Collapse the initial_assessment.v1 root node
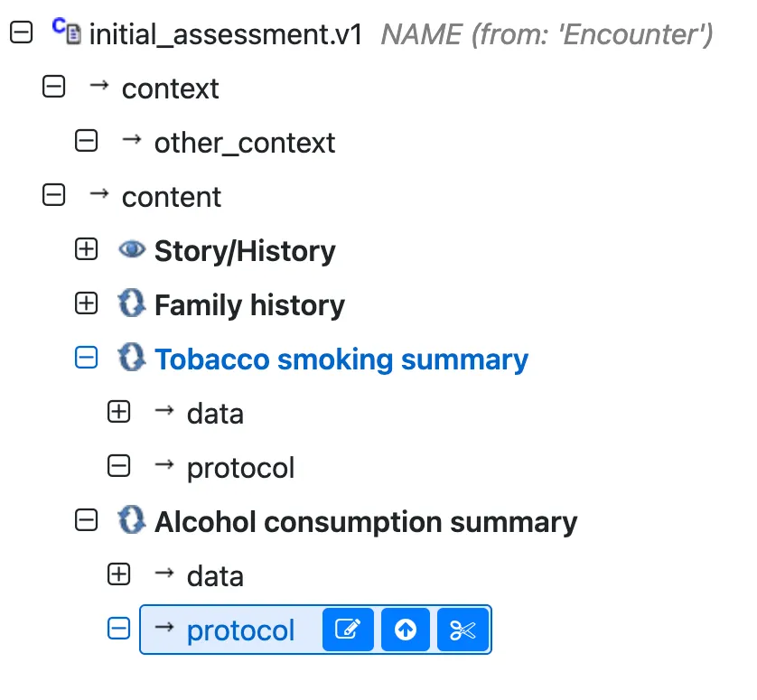The image size is (757, 700). click(x=20, y=32)
